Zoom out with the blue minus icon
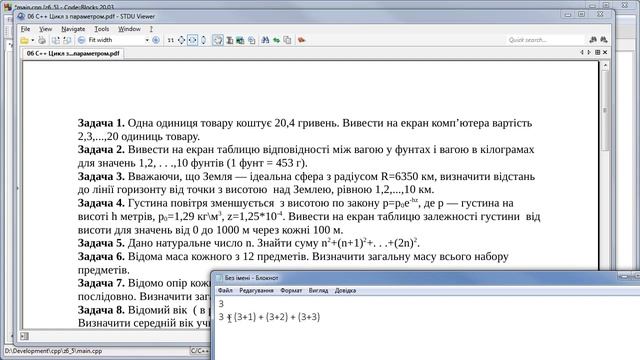 click(82, 40)
